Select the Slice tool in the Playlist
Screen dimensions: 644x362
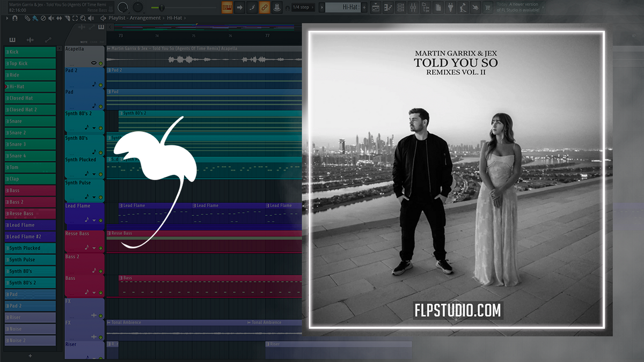coord(68,18)
